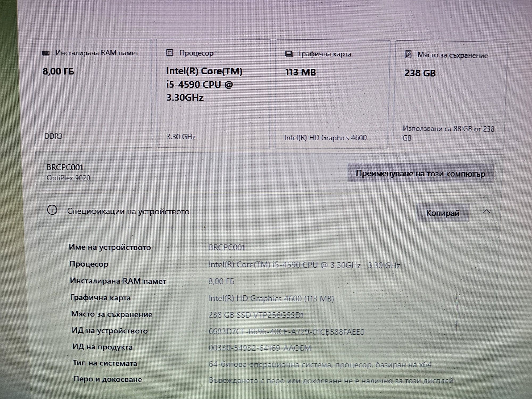Viewport: 532px width, 399px height.
Task: Click the Преименуване на този компютър button
Action: [x=421, y=173]
